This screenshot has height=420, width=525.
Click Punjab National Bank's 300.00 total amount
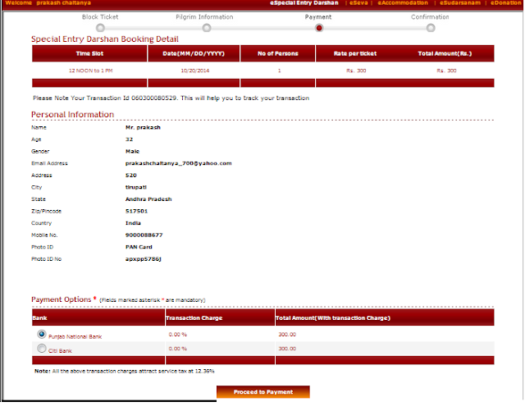coord(287,335)
